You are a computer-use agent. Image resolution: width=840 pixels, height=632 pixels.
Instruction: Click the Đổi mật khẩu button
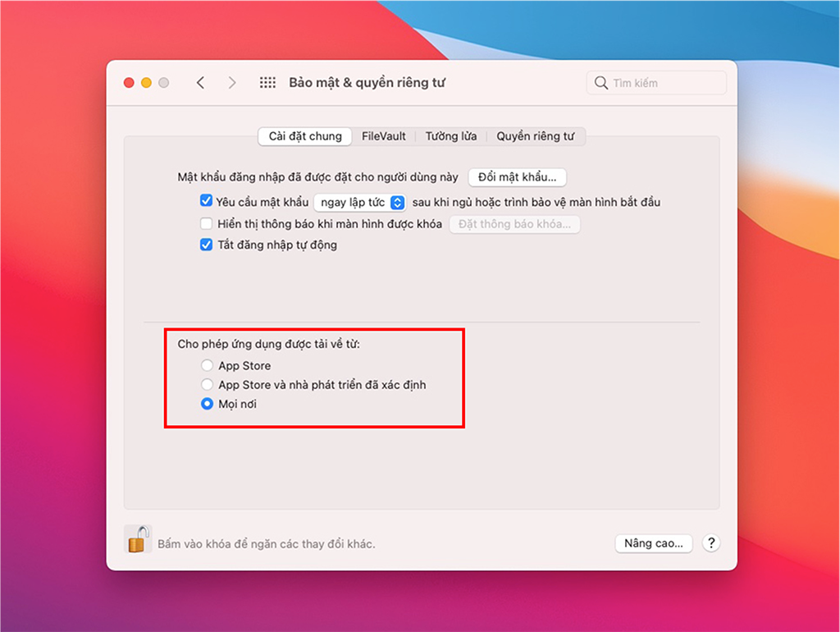coord(517,177)
